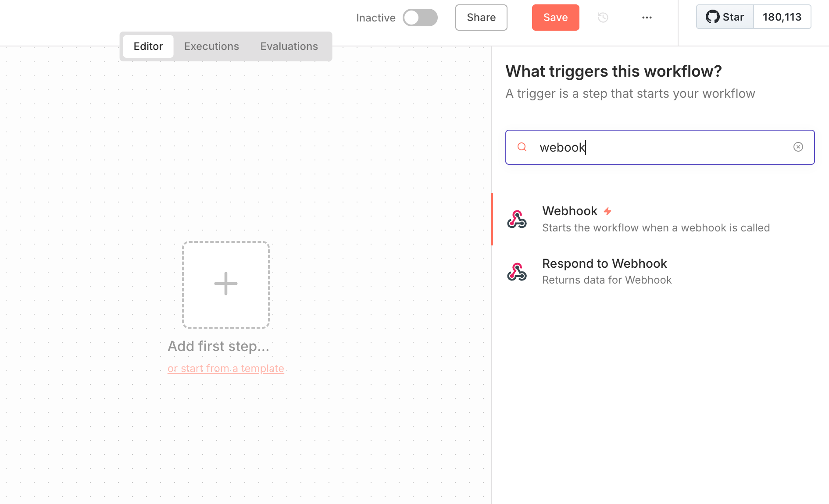
Task: Save the workflow
Action: click(555, 18)
